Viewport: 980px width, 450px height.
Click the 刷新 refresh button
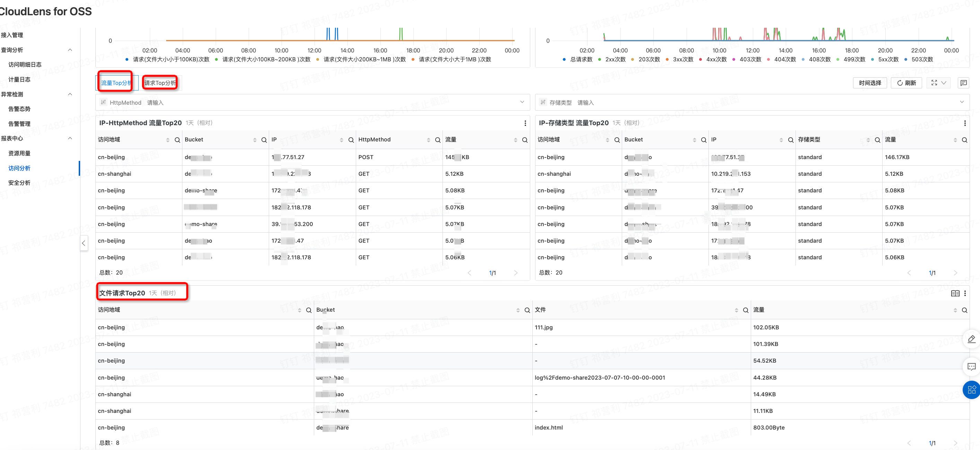pyautogui.click(x=906, y=83)
